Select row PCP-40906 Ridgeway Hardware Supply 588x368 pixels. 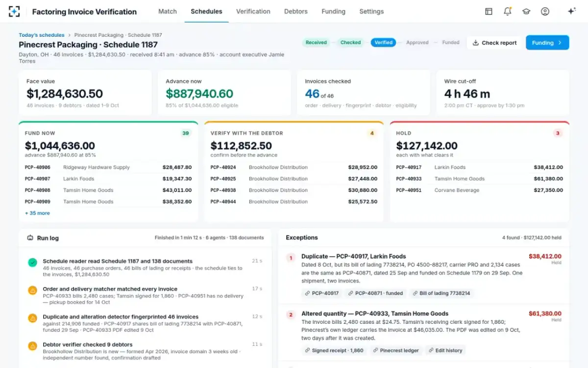(x=108, y=167)
